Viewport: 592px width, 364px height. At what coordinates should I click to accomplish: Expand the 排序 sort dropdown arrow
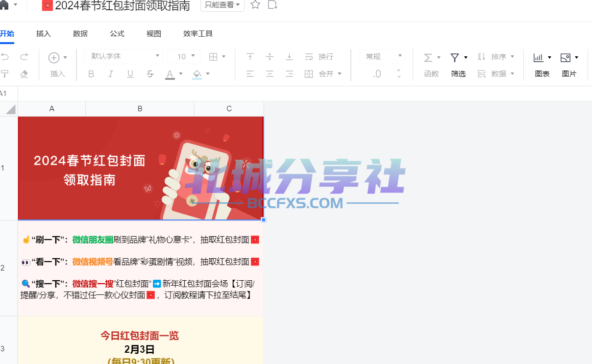tap(512, 57)
